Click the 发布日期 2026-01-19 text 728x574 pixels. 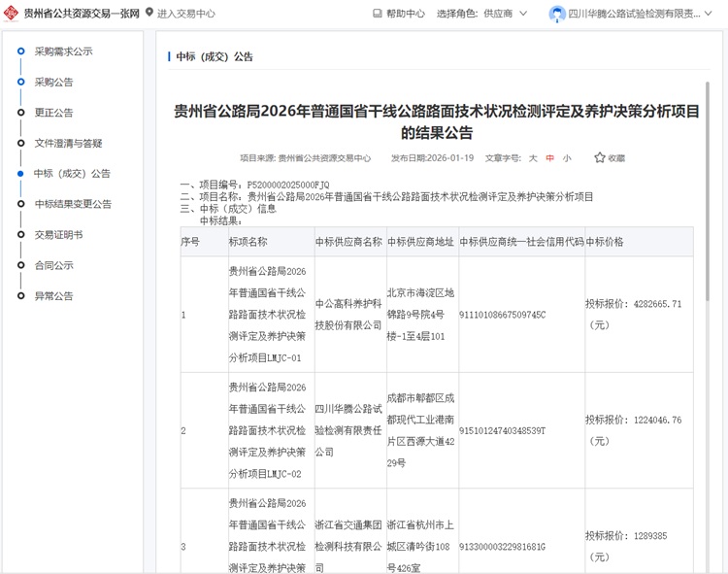pyautogui.click(x=432, y=158)
